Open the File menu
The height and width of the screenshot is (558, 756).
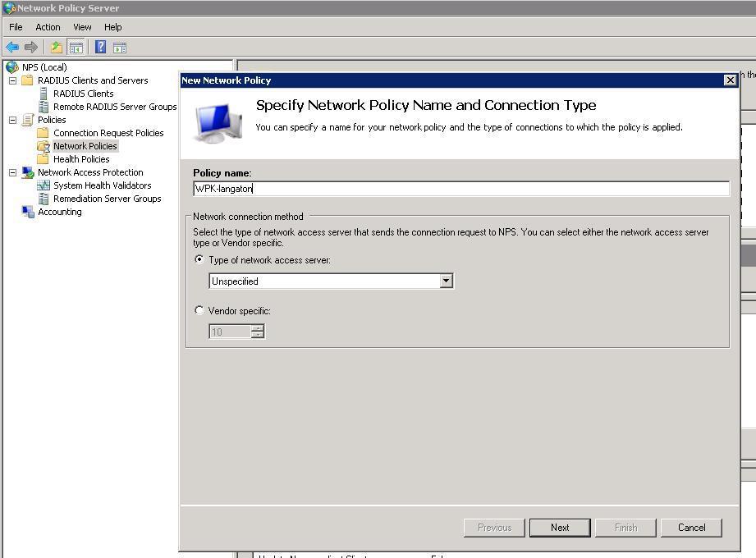[16, 27]
